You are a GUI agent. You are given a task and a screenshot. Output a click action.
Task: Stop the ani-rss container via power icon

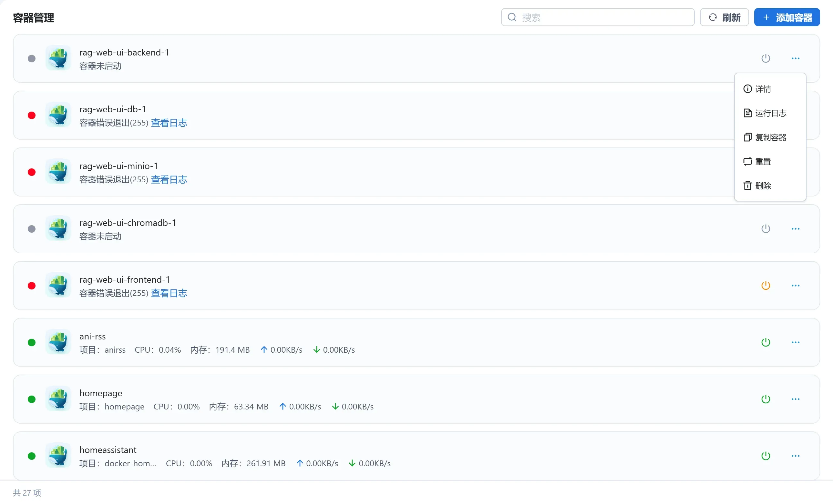(766, 342)
